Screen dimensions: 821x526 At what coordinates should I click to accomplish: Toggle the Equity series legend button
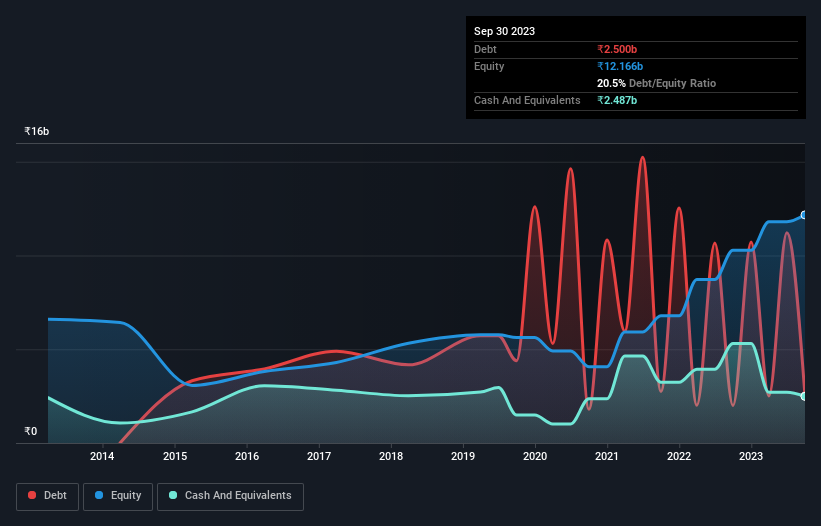pyautogui.click(x=118, y=496)
